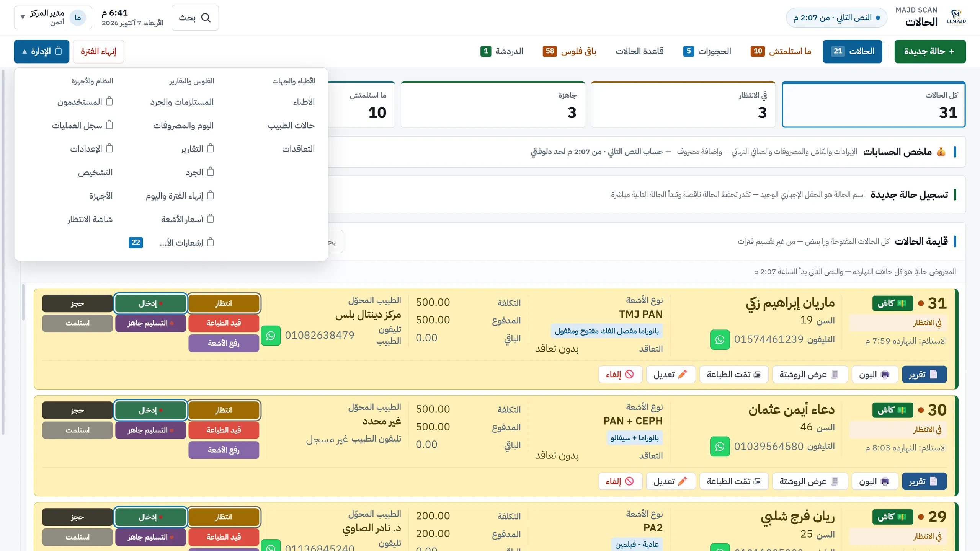This screenshot has height=551, width=980.
Task: Click the lock icon beside أسعار الأشعة
Action: pyautogui.click(x=210, y=218)
